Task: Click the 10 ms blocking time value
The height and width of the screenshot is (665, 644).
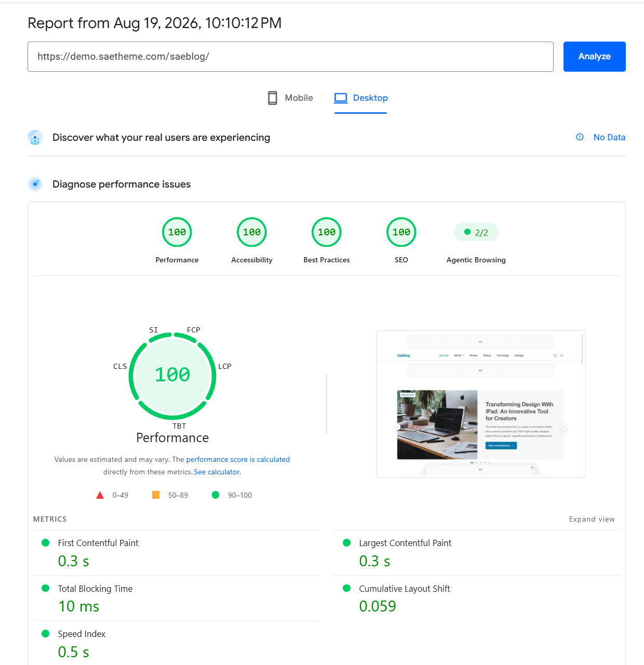Action: click(x=78, y=606)
